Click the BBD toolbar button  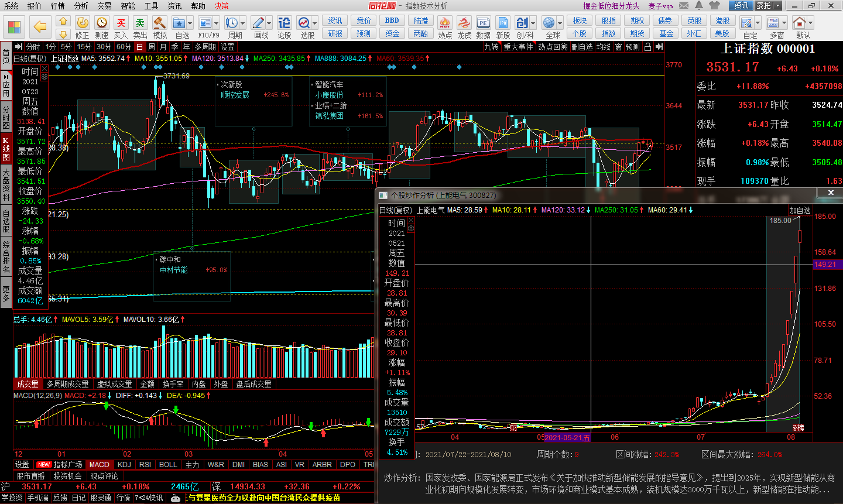[x=392, y=20]
